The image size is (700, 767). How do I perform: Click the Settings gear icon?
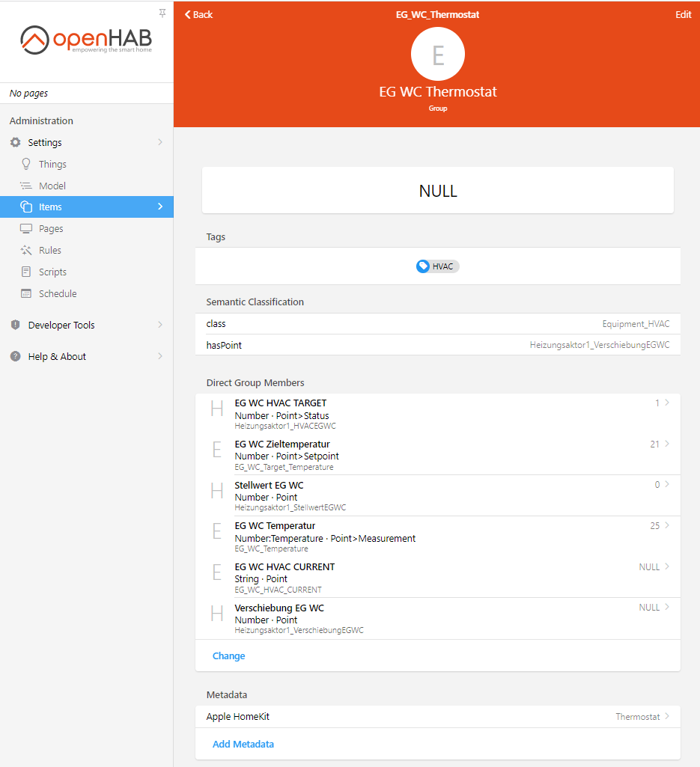coord(15,142)
